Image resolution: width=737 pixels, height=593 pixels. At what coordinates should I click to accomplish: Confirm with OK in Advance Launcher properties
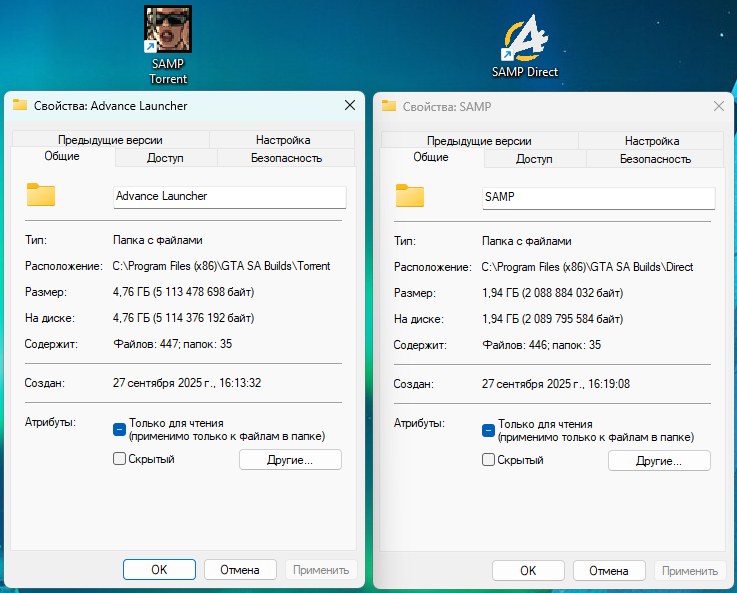pyautogui.click(x=159, y=570)
